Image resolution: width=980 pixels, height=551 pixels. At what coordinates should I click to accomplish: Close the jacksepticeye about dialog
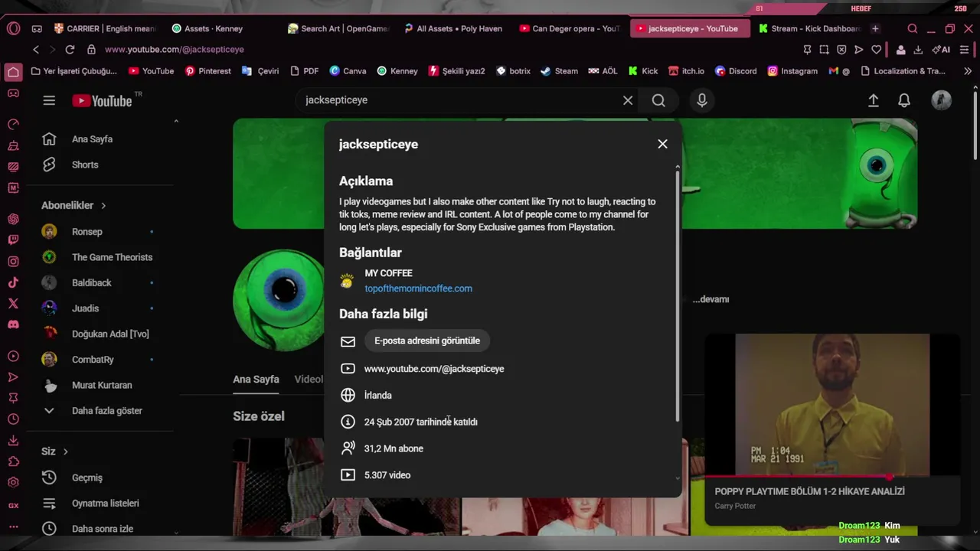tap(662, 144)
